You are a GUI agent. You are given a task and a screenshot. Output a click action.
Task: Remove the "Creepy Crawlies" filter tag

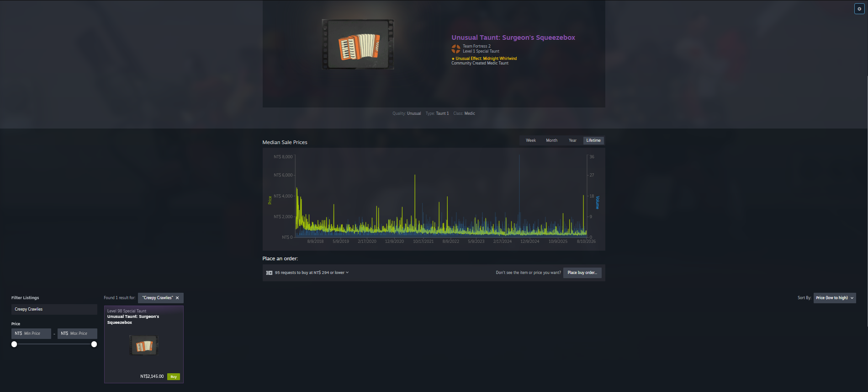177,298
